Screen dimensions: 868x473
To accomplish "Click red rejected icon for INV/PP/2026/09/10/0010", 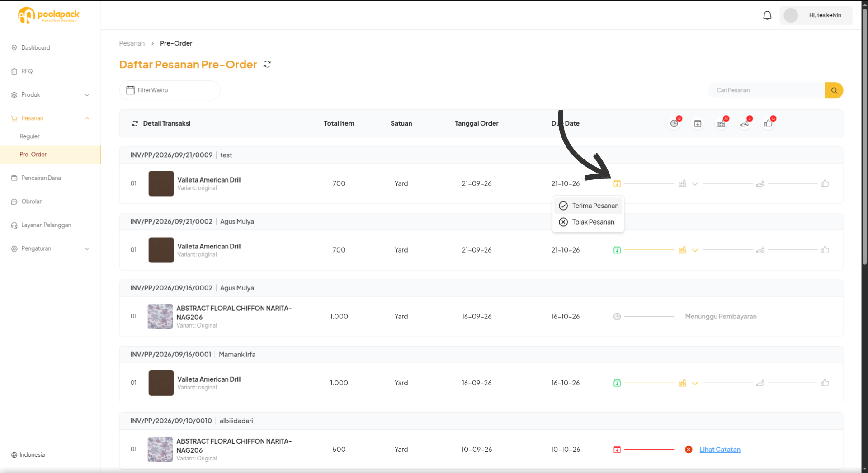I will pos(617,450).
